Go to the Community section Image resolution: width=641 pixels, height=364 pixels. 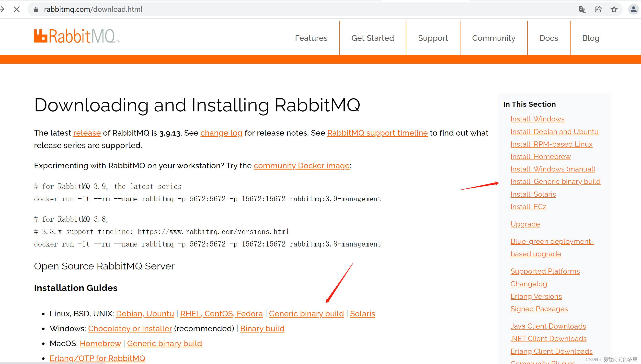(493, 38)
